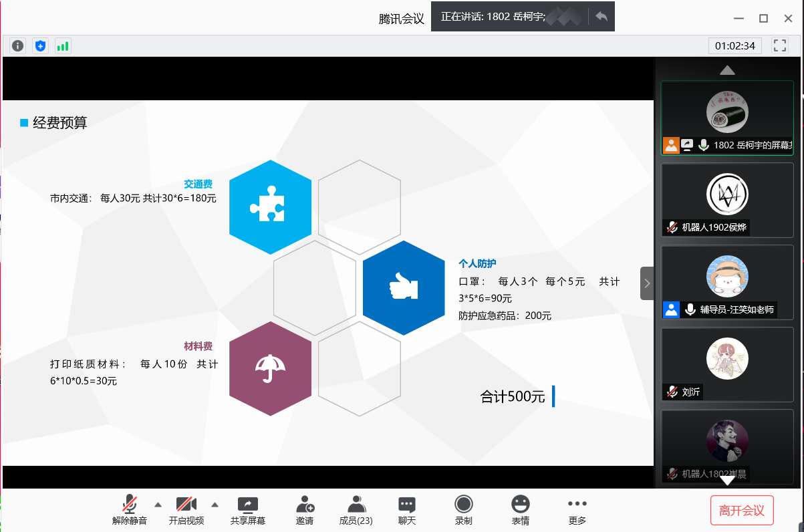Click Leave Meeting (离开会议) button
Viewport: 804px width, 532px height.
tap(742, 511)
